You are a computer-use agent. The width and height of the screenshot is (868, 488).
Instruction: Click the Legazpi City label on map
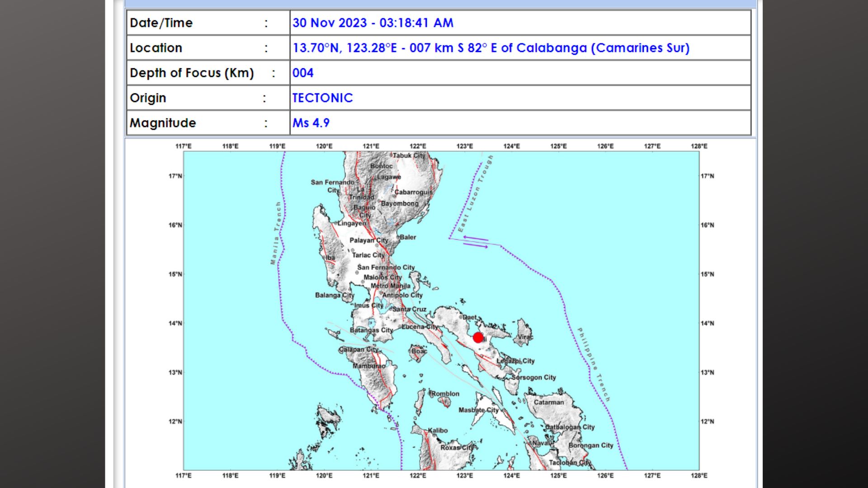click(x=515, y=361)
